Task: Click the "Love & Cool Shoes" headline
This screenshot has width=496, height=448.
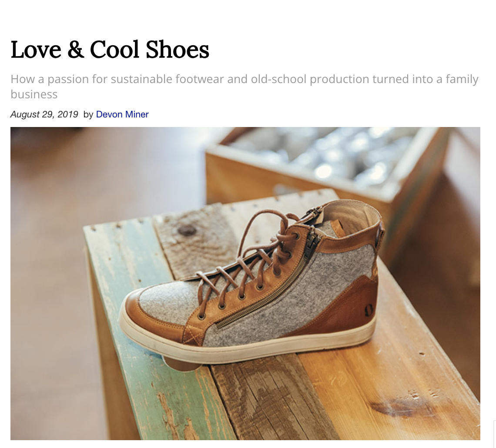Action: pos(110,50)
